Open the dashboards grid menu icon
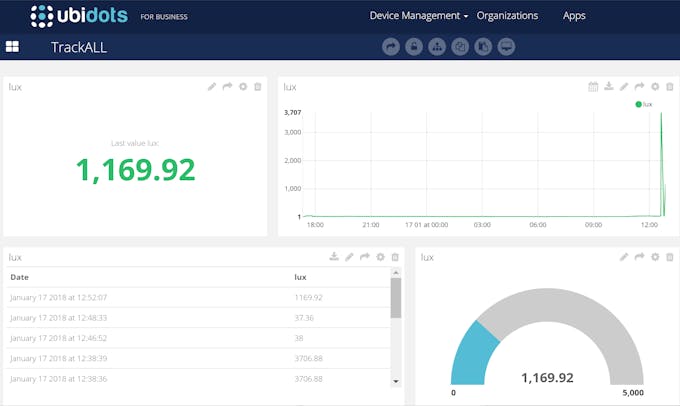680x406 pixels. 12,46
